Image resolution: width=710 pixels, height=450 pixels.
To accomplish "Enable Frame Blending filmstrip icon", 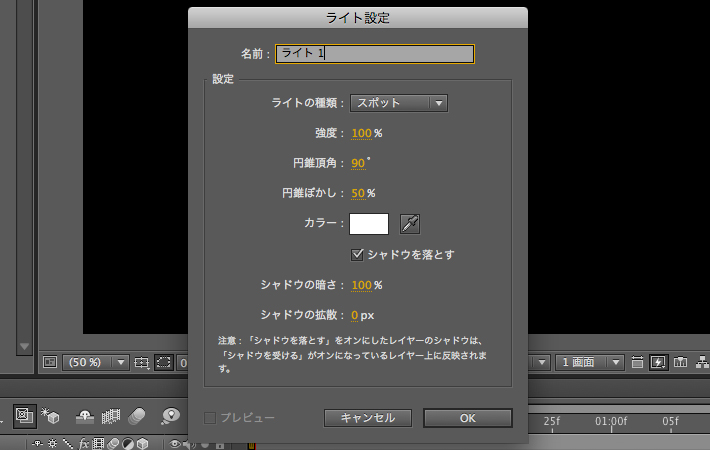I will pyautogui.click(x=112, y=415).
